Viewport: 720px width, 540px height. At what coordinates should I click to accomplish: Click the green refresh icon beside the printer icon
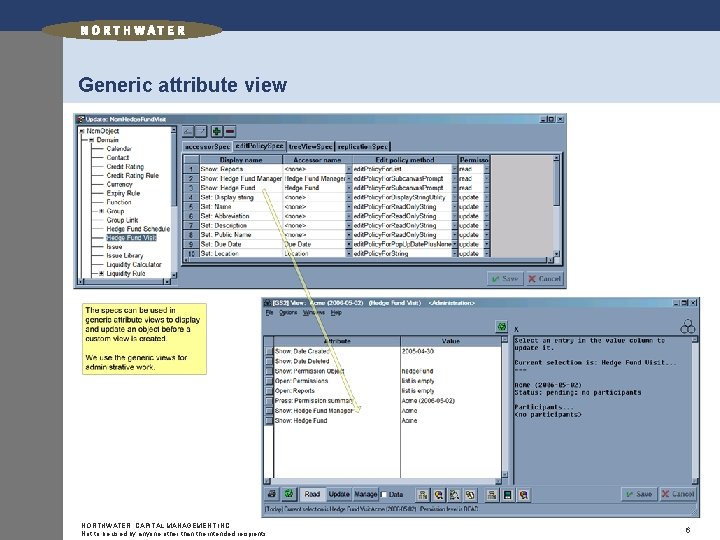click(x=289, y=494)
